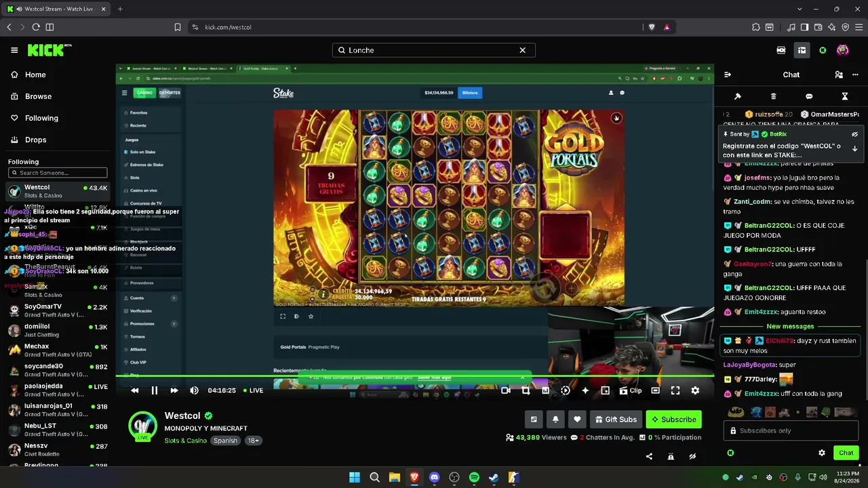Jump to LIVE in the player

click(252, 390)
